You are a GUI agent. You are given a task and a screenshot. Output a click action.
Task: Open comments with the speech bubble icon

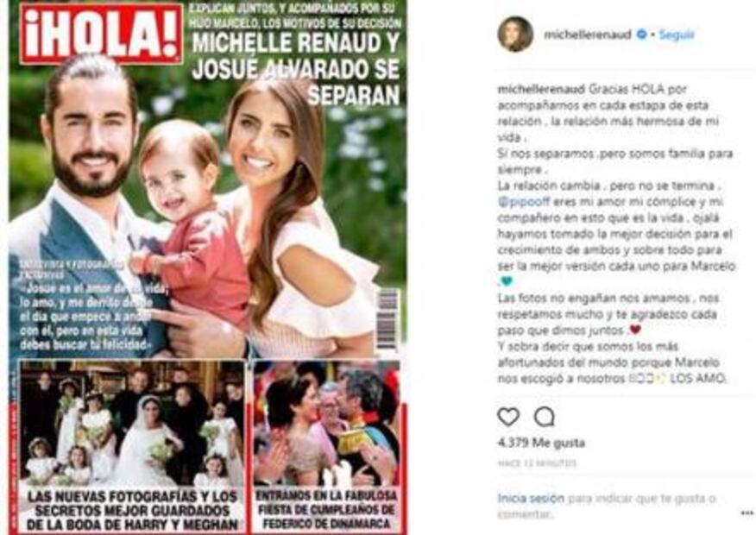(545, 417)
